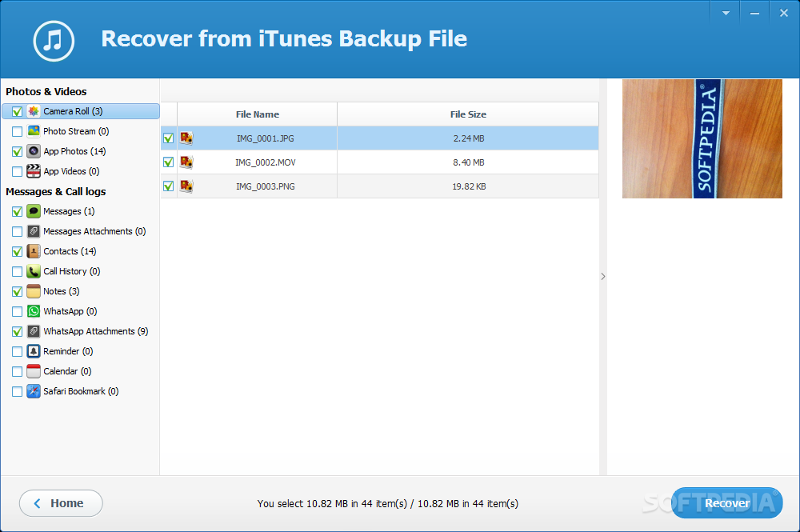
Task: Enable the Call History checkbox
Action: click(x=17, y=271)
